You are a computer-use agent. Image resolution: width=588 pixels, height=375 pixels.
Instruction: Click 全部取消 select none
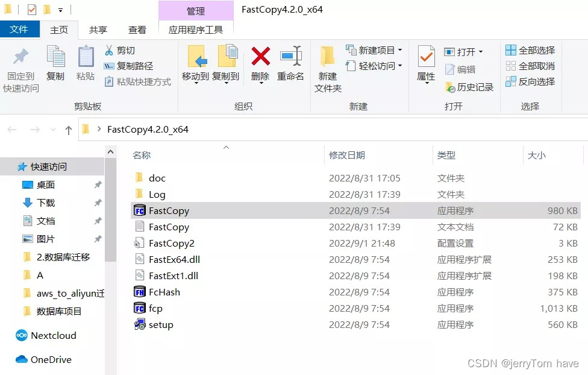pyautogui.click(x=530, y=66)
